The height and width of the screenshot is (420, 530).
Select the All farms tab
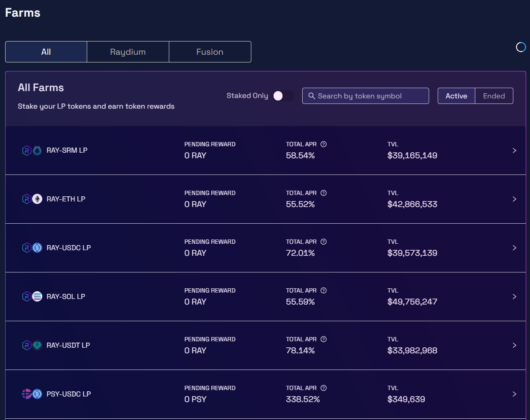point(46,52)
